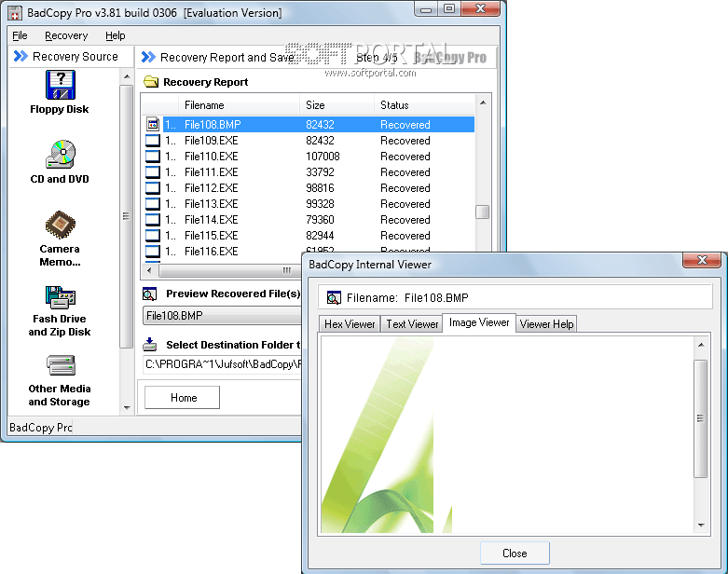Screen dimensions: 728x574
Task: Click source sidebar scrollbar thumb
Action: point(126,216)
